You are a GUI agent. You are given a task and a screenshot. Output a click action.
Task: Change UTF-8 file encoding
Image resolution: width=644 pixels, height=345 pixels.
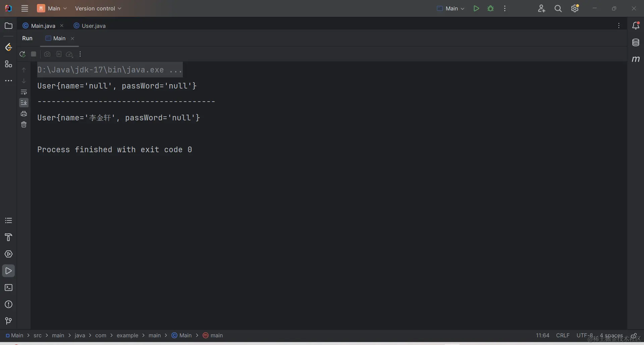(x=585, y=336)
